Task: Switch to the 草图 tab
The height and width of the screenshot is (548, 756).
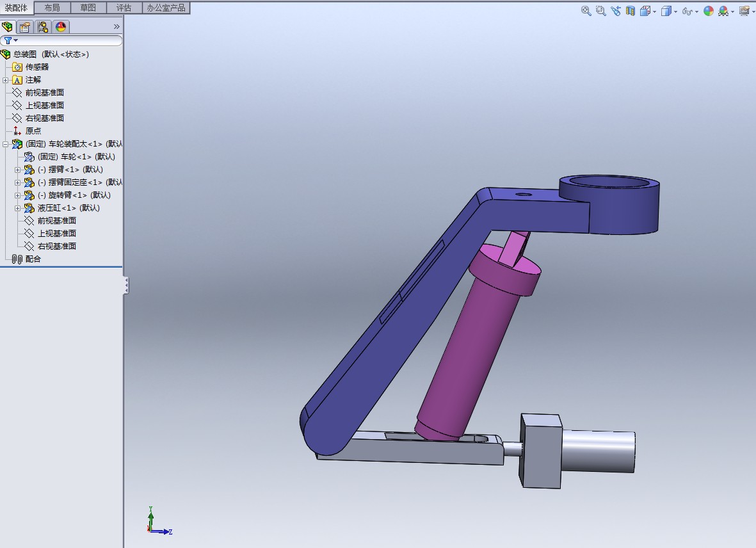Action: 88,8
